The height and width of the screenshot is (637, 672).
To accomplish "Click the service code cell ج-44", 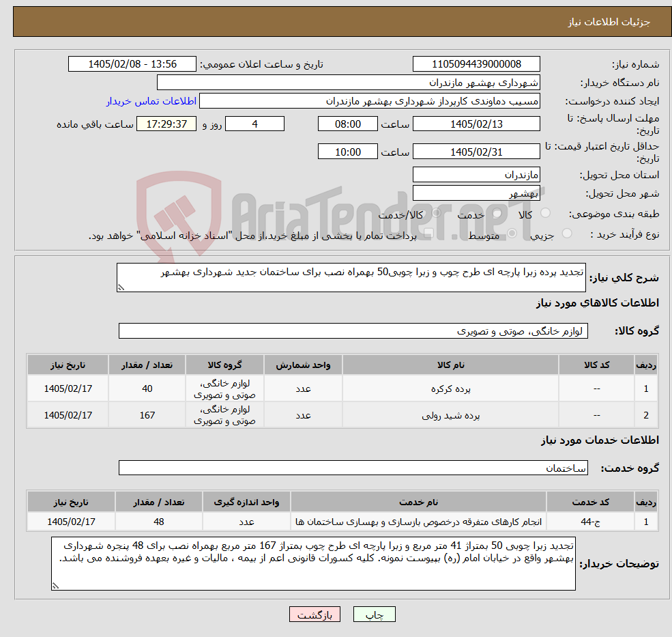I will pos(590,522).
